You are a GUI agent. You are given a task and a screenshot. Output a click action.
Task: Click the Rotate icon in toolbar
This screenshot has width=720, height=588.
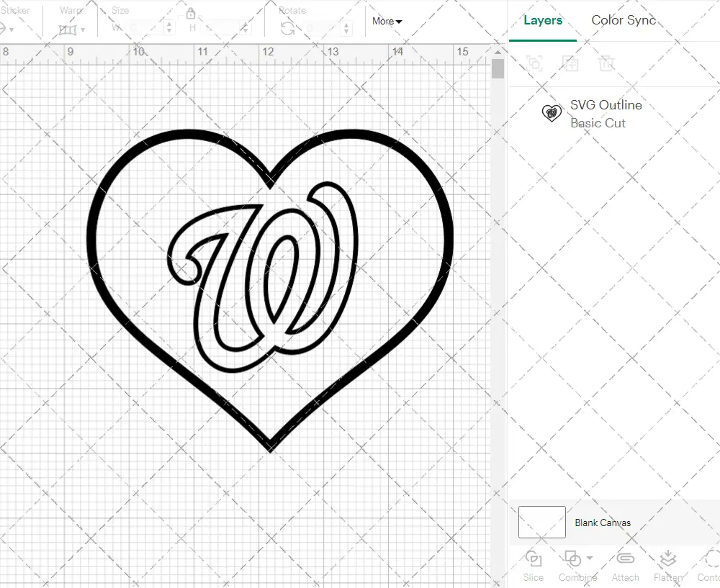pos(287,29)
